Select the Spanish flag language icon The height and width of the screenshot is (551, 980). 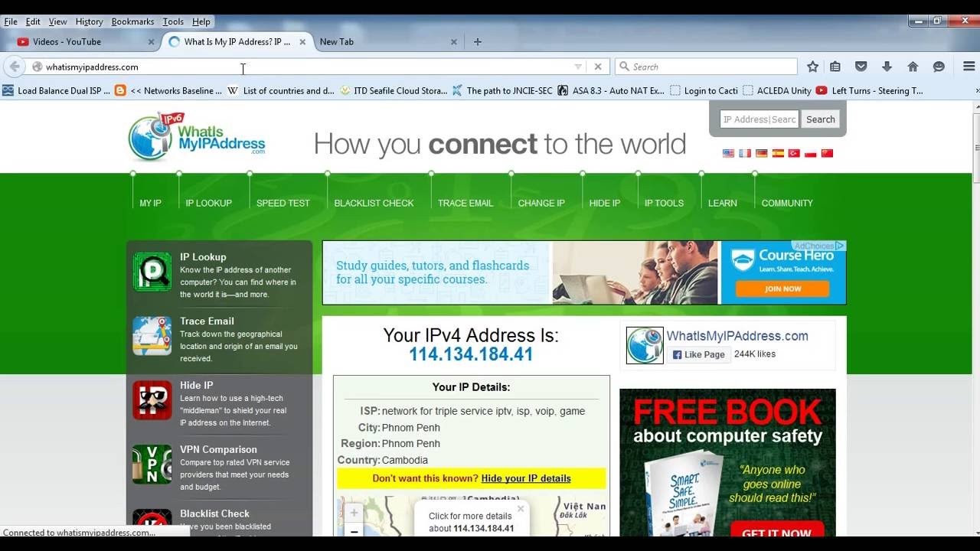click(778, 153)
